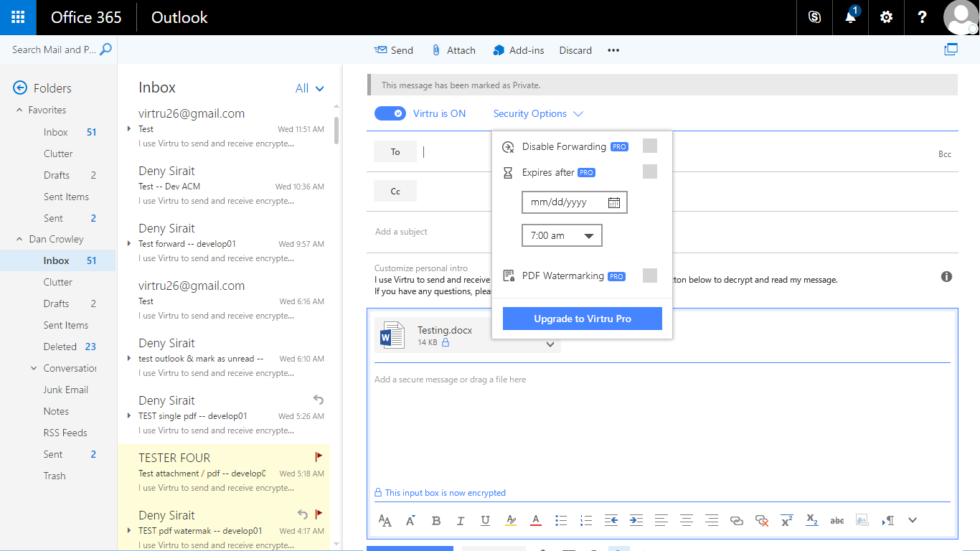Increase the paragraph indent

click(636, 521)
